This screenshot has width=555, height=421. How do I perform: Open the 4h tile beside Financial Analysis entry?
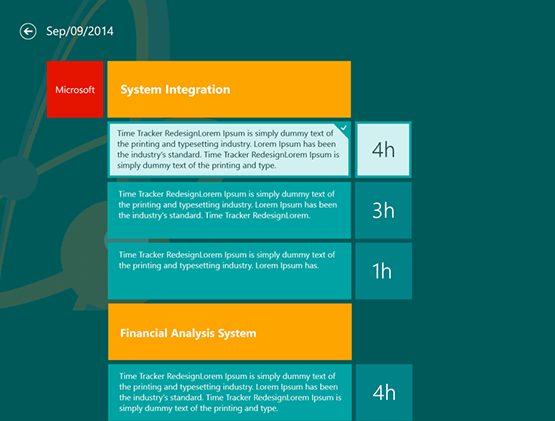pos(384,392)
